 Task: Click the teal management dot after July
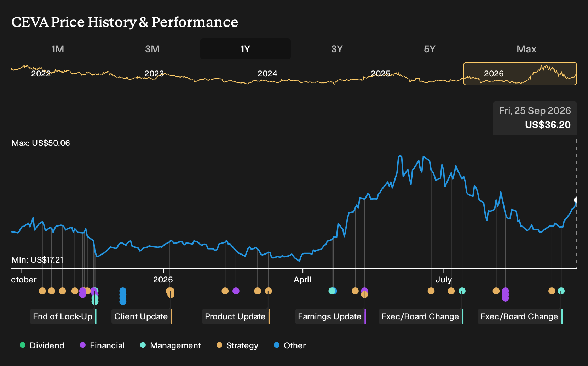(462, 291)
